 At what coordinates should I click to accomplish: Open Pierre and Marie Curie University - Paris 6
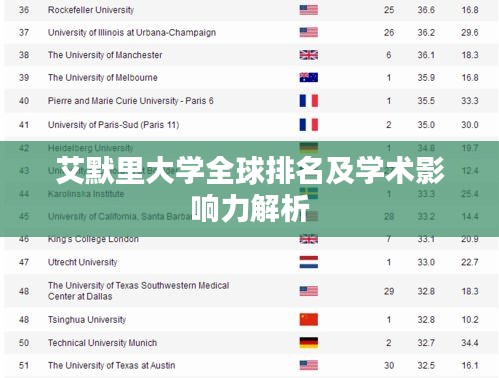131,101
